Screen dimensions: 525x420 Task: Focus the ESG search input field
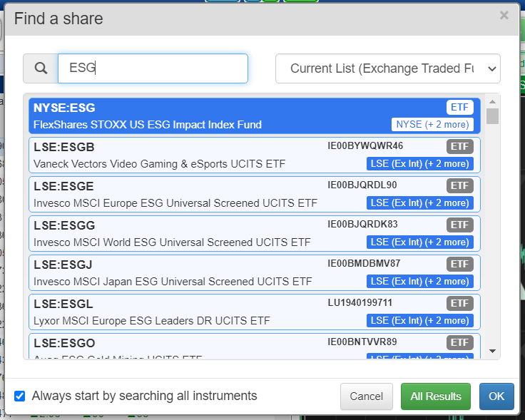pyautogui.click(x=153, y=68)
